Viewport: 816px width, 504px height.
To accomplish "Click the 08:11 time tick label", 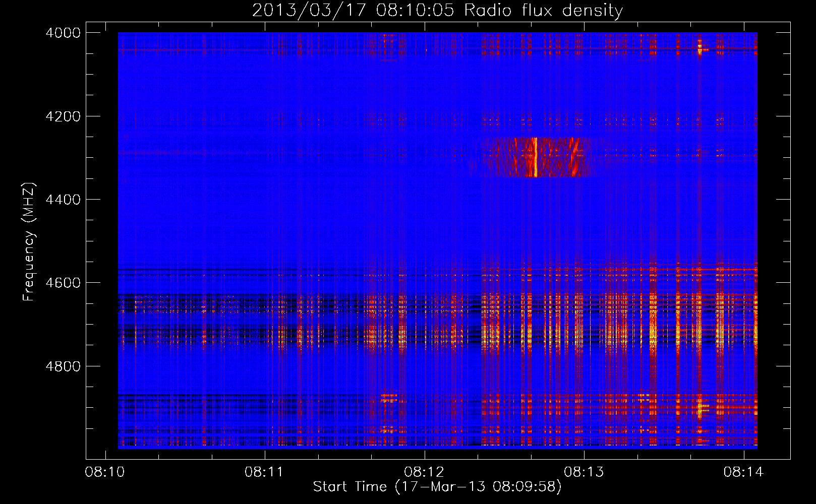I will (265, 472).
